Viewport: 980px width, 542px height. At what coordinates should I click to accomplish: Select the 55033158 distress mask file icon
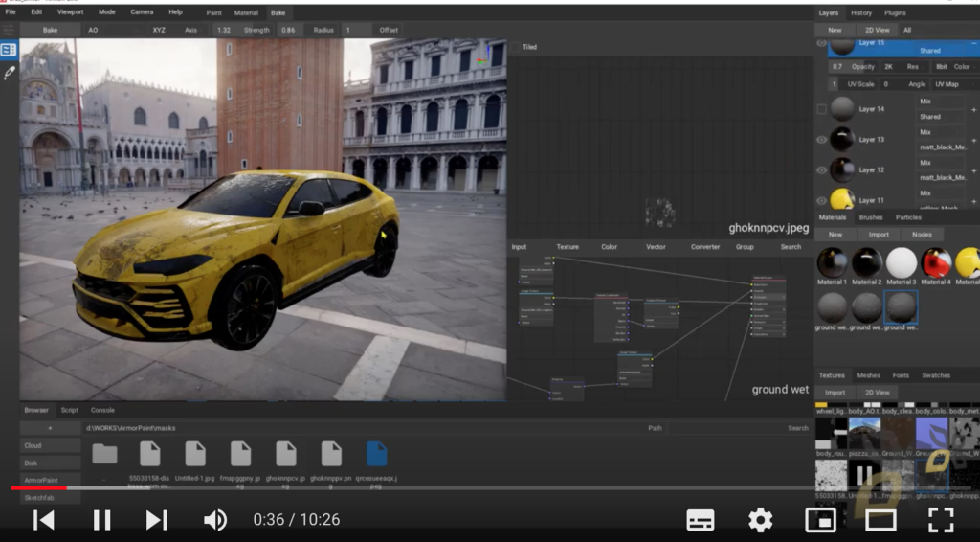(x=150, y=454)
